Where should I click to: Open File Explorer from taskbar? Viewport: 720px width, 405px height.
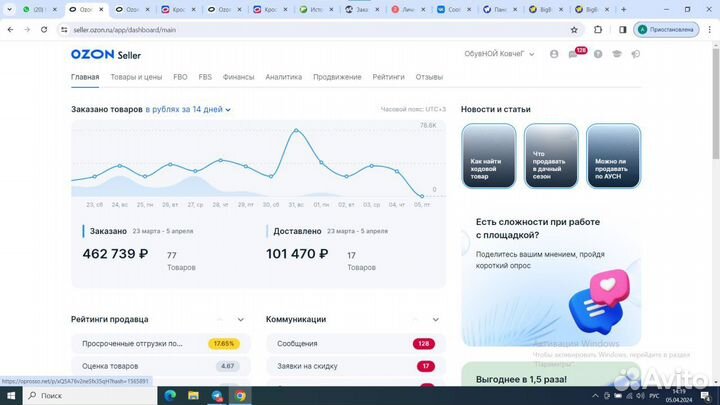(193, 395)
